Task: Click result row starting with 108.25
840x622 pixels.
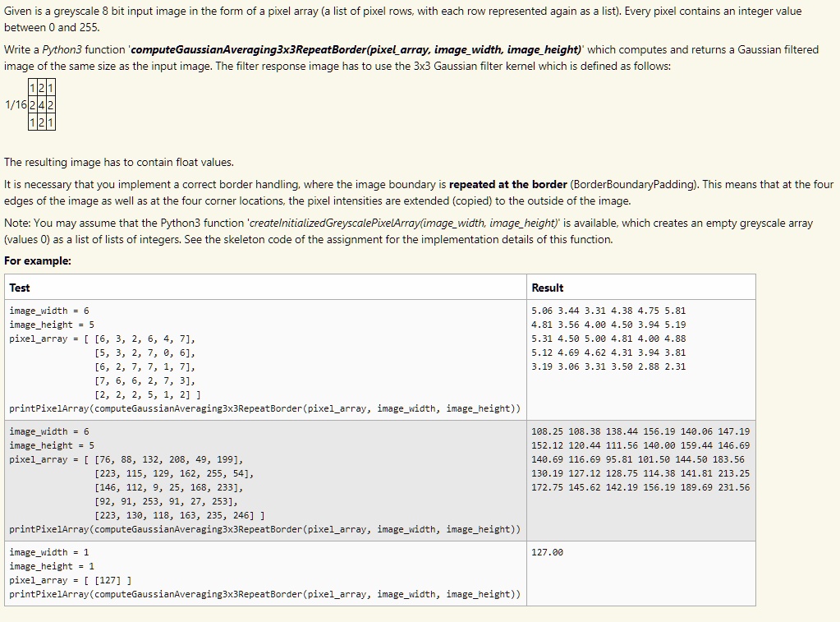Action: coord(640,431)
